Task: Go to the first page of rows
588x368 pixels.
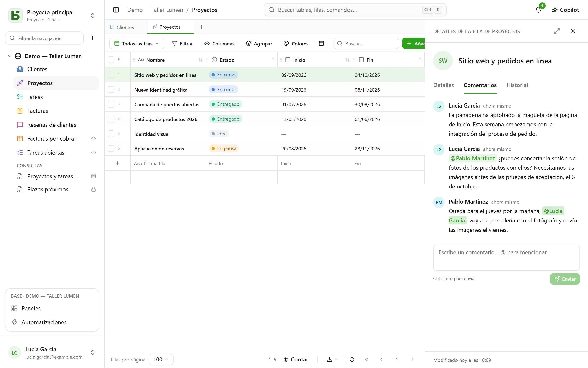Action: pyautogui.click(x=367, y=359)
